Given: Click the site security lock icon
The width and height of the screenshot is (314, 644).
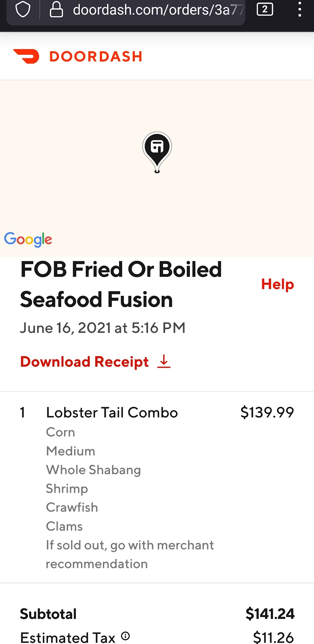Looking at the screenshot, I should [56, 9].
